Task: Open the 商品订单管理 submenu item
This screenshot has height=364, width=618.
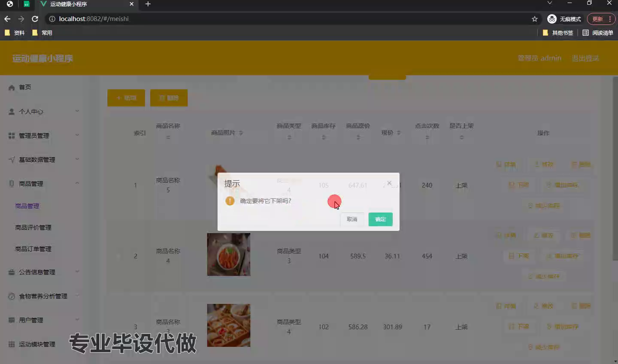Action: pyautogui.click(x=33, y=249)
